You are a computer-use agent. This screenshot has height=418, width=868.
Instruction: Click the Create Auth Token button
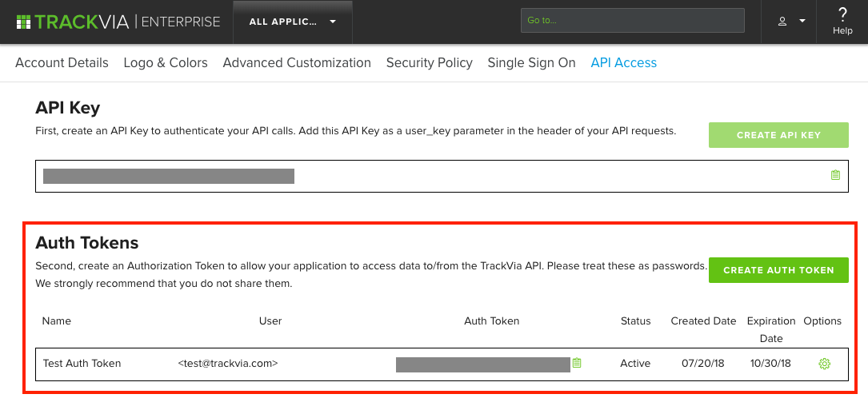(x=778, y=270)
